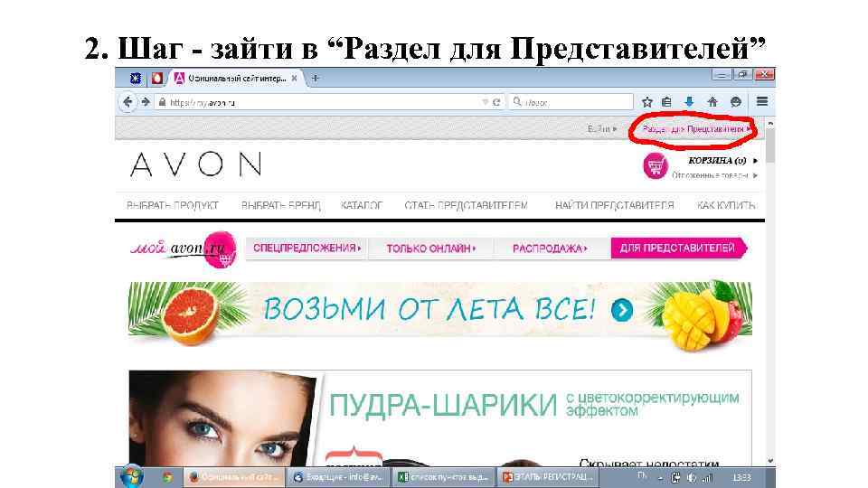
Task: Expand РАСПРОДАЖА dropdown
Action: coord(550,249)
